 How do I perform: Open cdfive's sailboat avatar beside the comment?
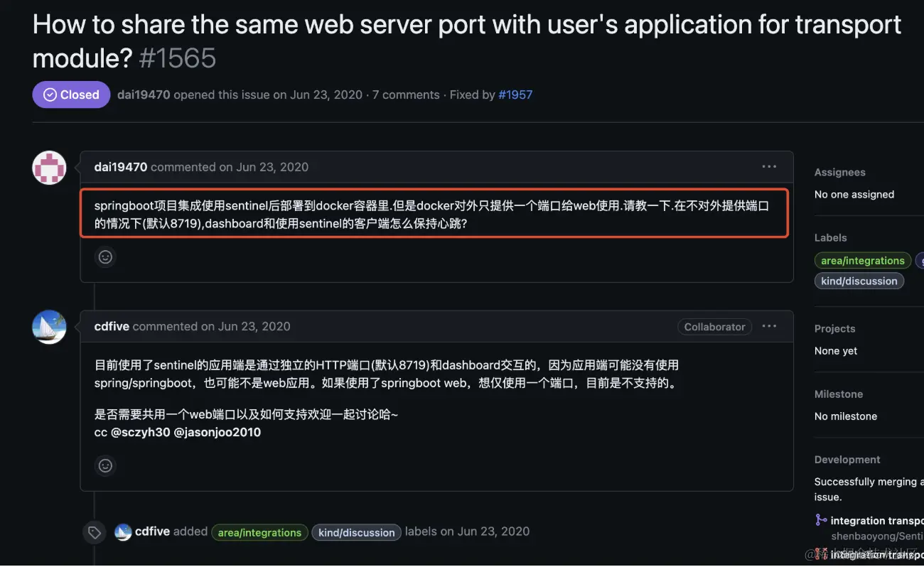50,328
